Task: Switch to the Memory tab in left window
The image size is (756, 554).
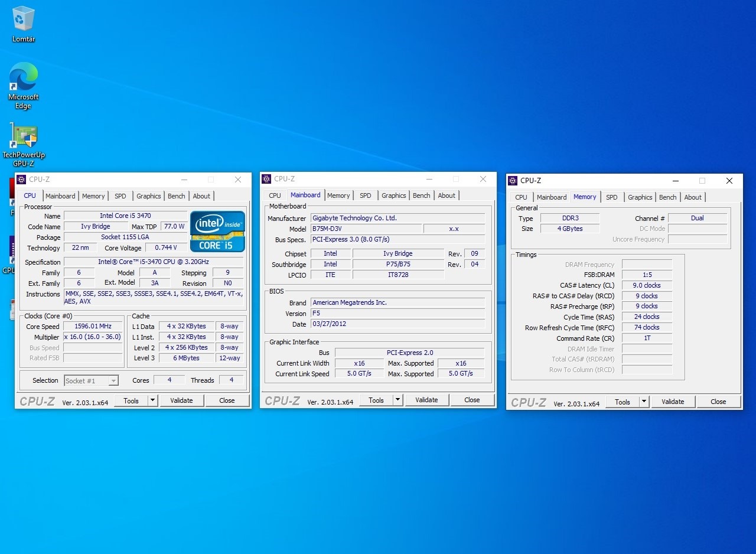Action: click(93, 196)
